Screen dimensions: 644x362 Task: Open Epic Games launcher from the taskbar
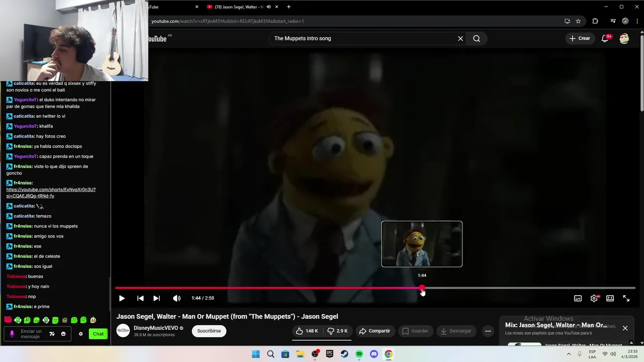click(x=330, y=354)
